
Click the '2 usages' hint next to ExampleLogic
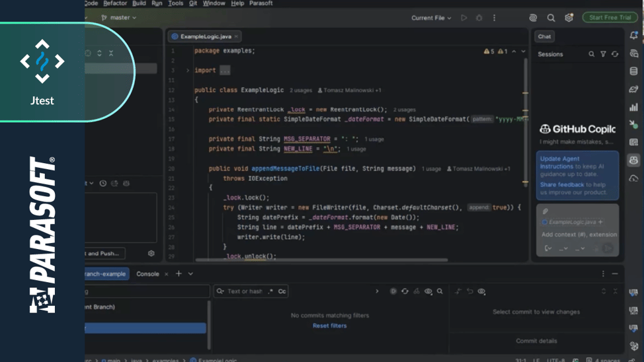301,90
